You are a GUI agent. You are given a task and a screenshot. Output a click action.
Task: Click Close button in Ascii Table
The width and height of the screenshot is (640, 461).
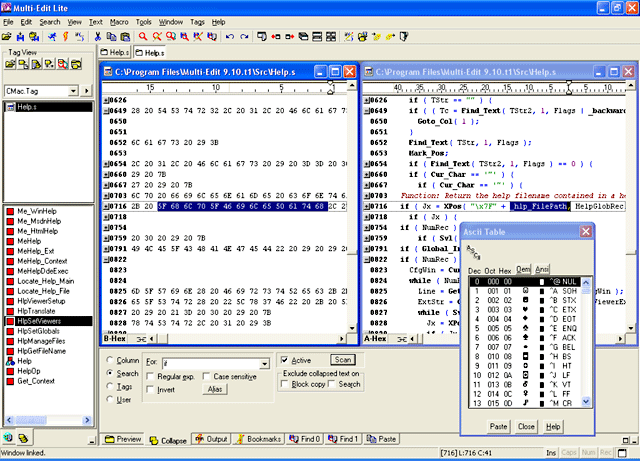point(526,426)
